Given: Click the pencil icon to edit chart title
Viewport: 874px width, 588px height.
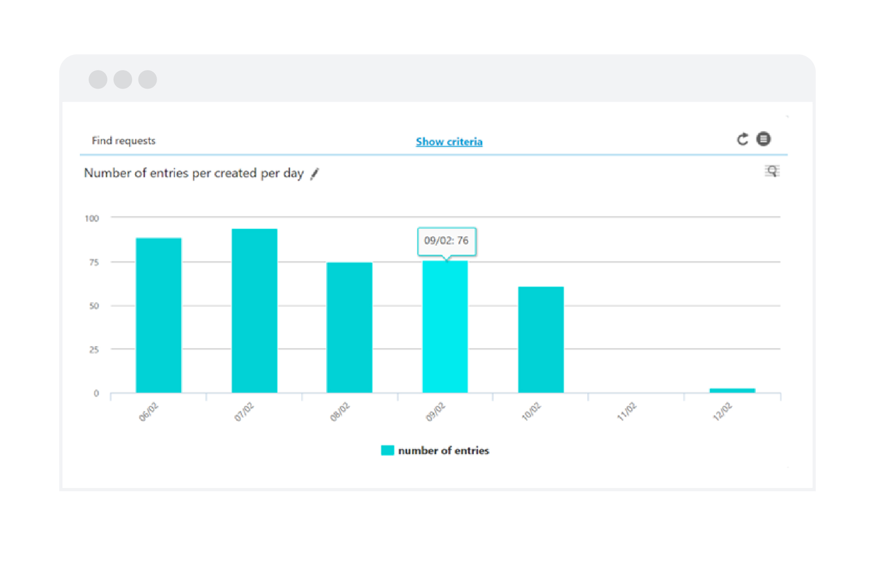Looking at the screenshot, I should pos(315,174).
